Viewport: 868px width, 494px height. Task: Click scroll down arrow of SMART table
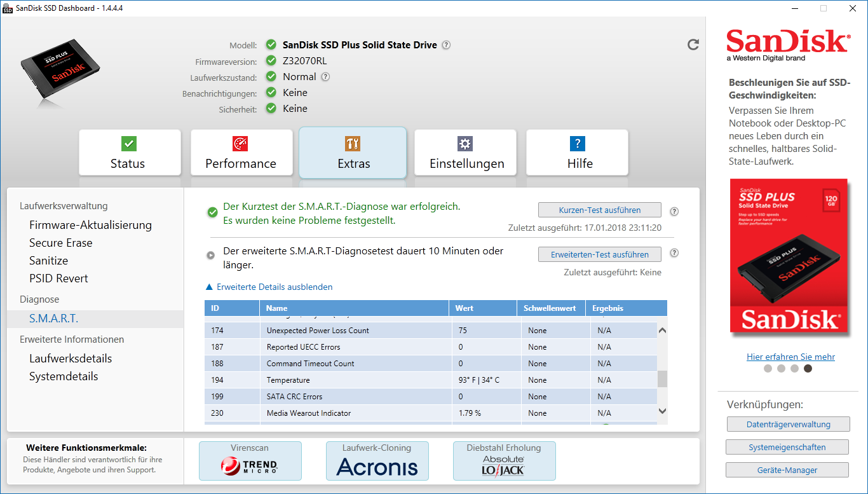click(x=663, y=411)
